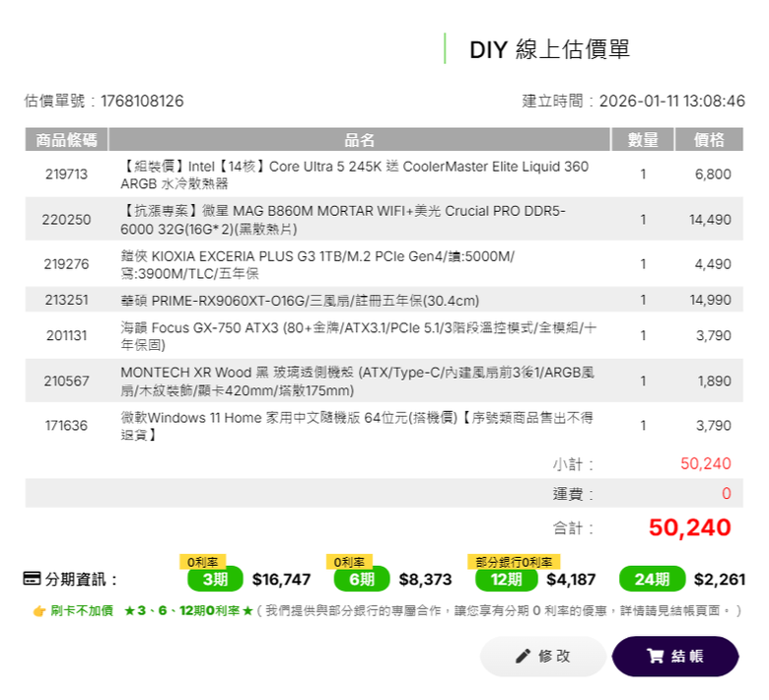Click the 分期資訊 label
The image size is (769, 700).
81,580
